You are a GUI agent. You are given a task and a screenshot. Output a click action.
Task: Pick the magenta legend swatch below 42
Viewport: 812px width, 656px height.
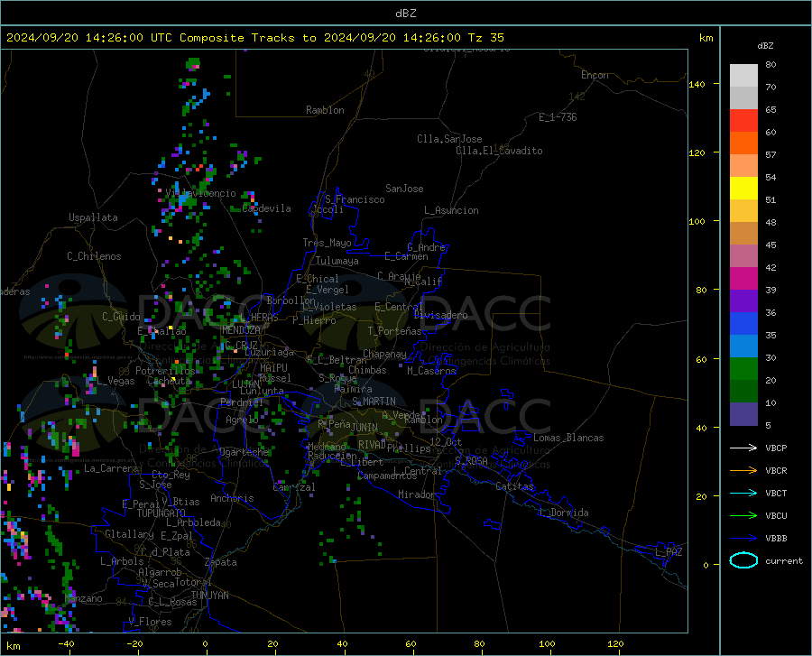(x=743, y=279)
